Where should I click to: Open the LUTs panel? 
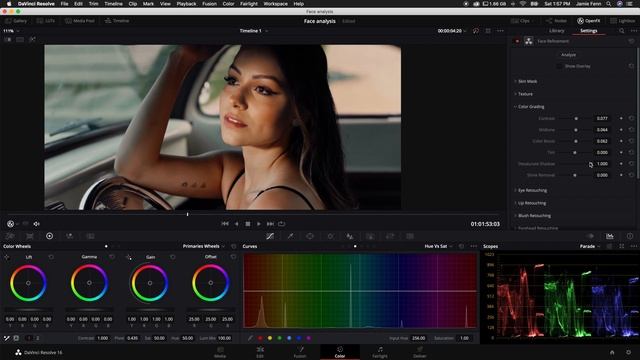(45, 21)
